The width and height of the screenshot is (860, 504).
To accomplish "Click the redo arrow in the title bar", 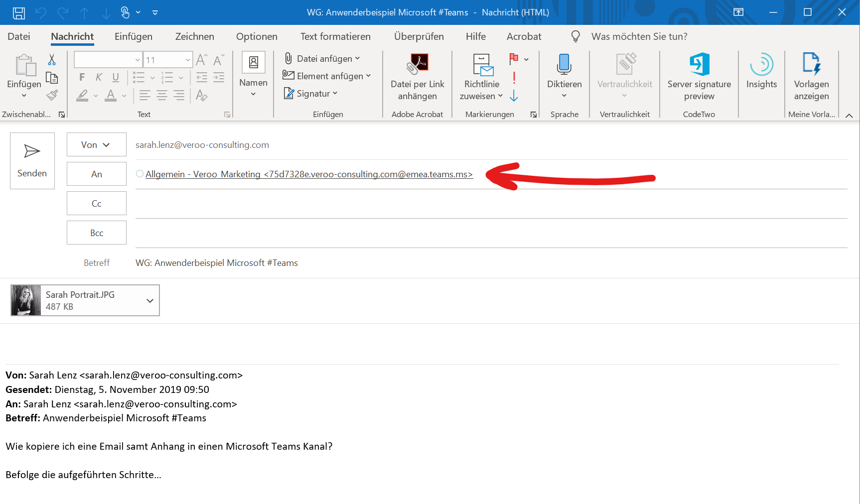I will pyautogui.click(x=63, y=13).
